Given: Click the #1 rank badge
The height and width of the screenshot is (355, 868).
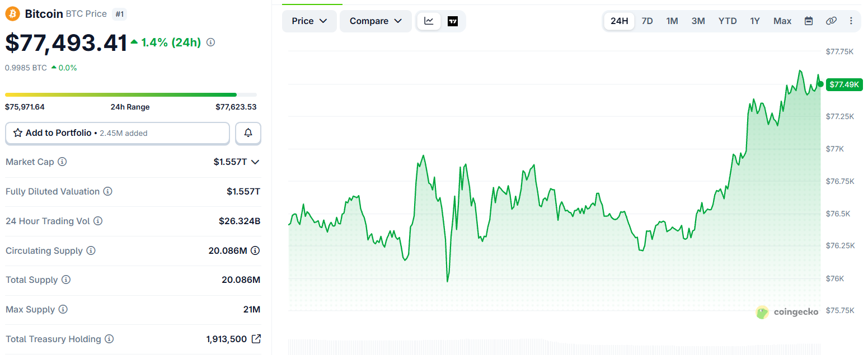Looking at the screenshot, I should 119,14.
